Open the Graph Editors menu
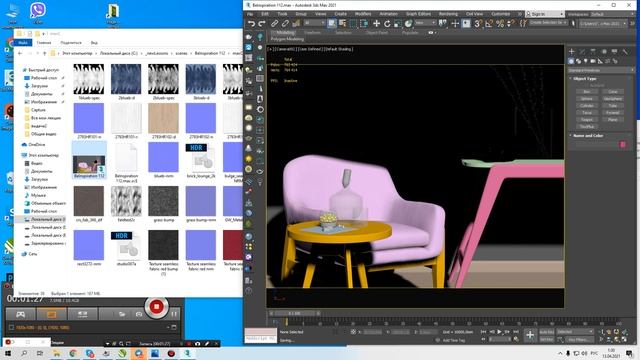The width and height of the screenshot is (640, 360). (x=418, y=14)
